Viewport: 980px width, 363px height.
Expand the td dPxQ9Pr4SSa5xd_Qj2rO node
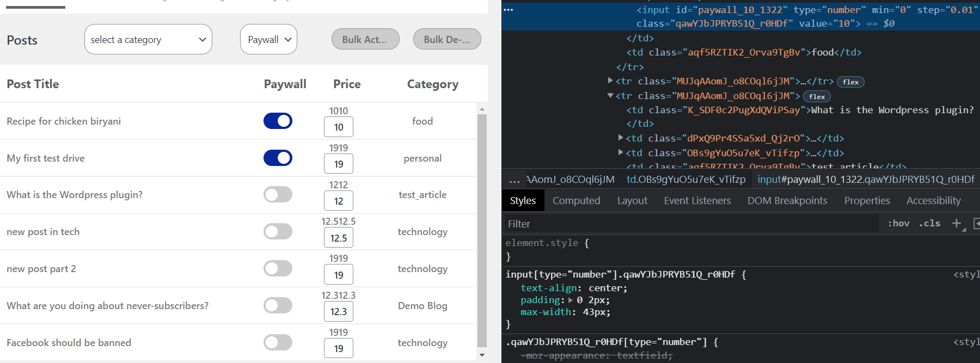tap(621, 138)
